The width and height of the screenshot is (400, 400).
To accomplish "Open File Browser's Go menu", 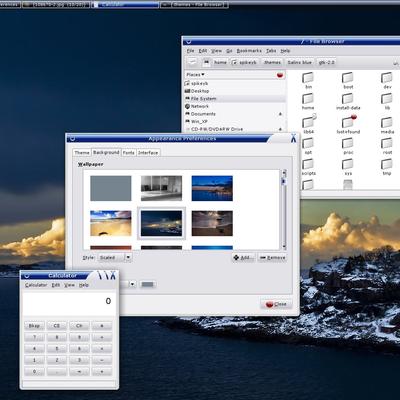I will pos(229,51).
